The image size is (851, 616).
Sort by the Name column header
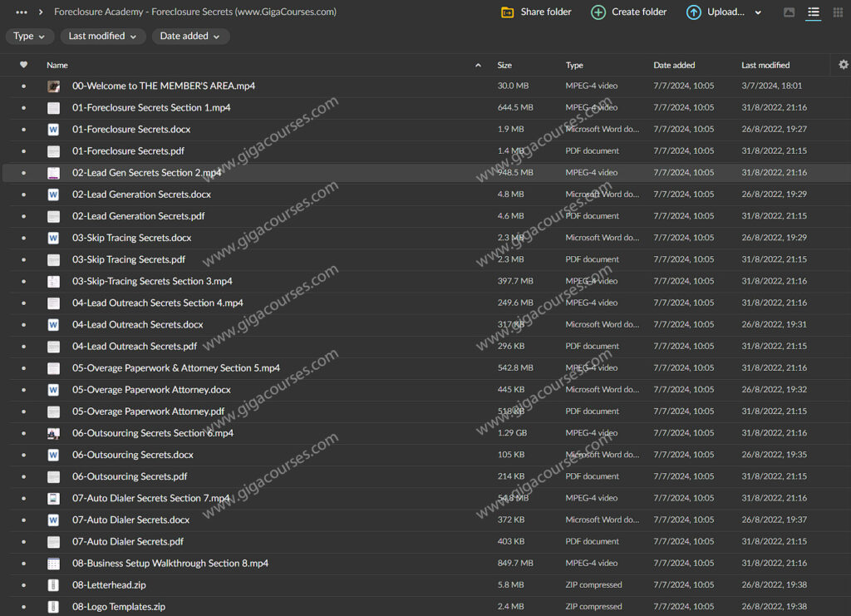coord(57,65)
